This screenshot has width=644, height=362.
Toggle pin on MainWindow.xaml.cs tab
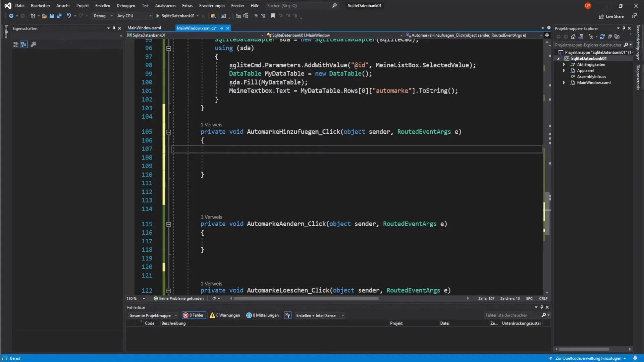(x=221, y=28)
